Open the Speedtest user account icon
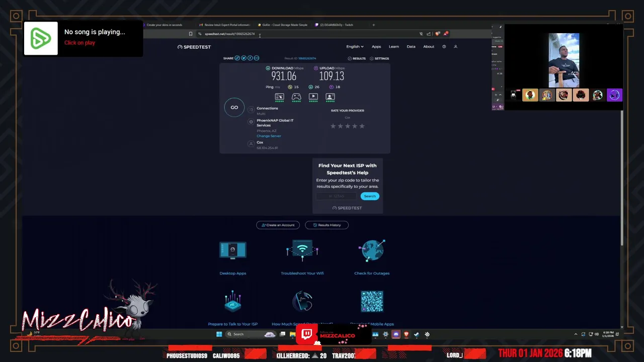Viewport: 644px width, 362px height. coord(455,47)
